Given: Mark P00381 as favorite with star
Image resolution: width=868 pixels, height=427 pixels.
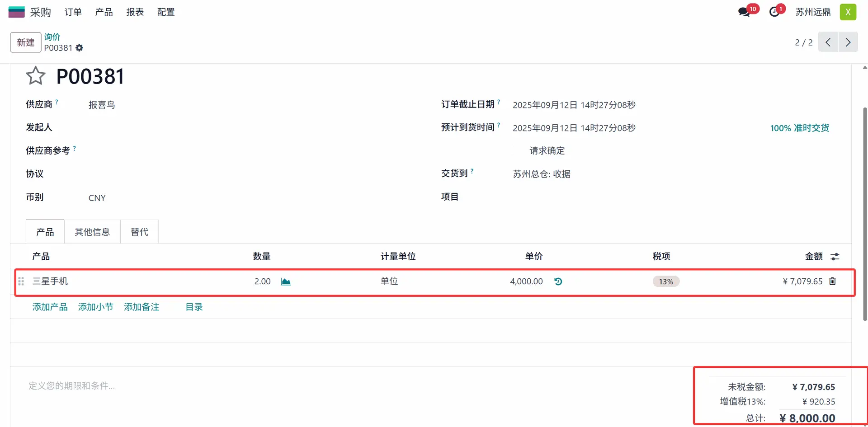Looking at the screenshot, I should pos(35,76).
